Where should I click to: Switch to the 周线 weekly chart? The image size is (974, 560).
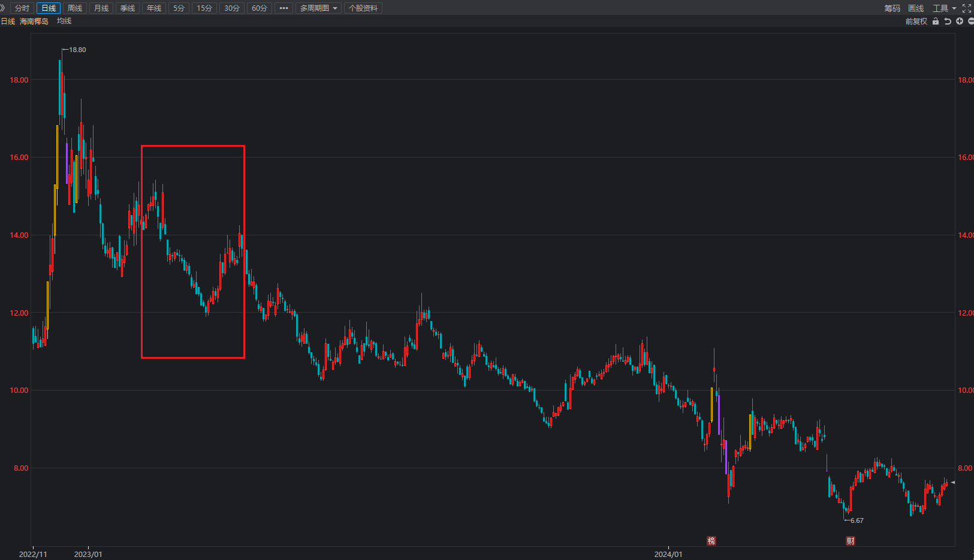click(x=75, y=8)
